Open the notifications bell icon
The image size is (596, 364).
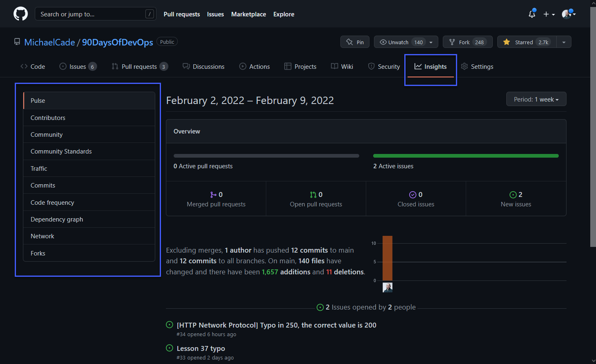click(x=531, y=14)
